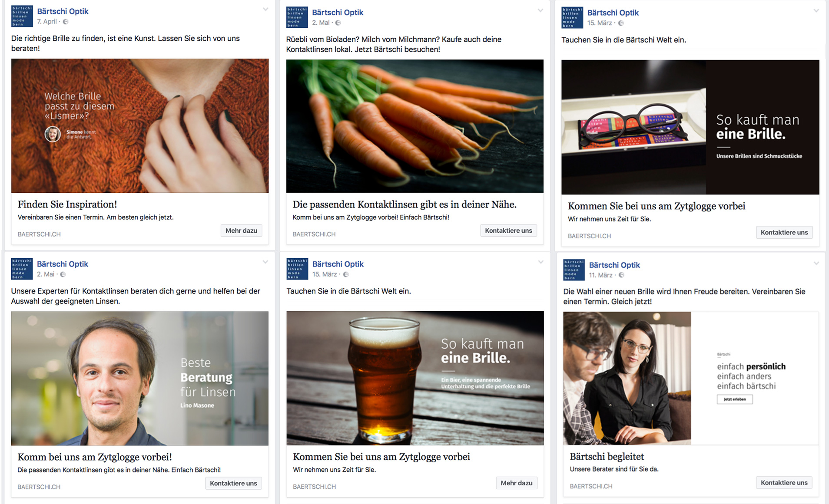The width and height of the screenshot is (829, 504).
Task: Open the chevron menu on the 11. März post
Action: pyautogui.click(x=816, y=263)
